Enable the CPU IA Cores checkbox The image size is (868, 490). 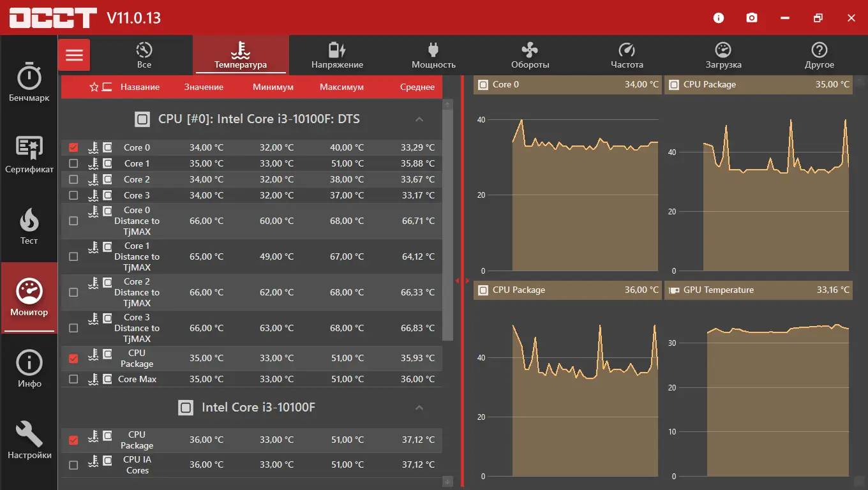(73, 464)
